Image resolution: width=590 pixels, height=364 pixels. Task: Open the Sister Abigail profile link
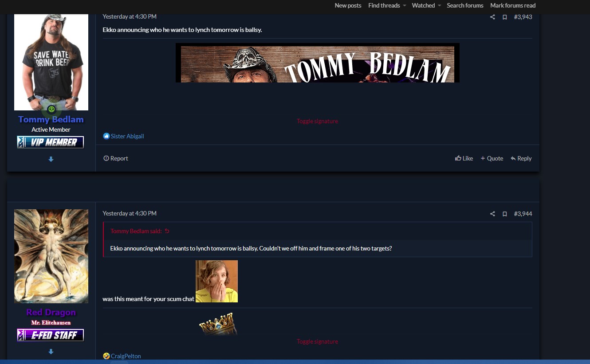click(x=127, y=136)
